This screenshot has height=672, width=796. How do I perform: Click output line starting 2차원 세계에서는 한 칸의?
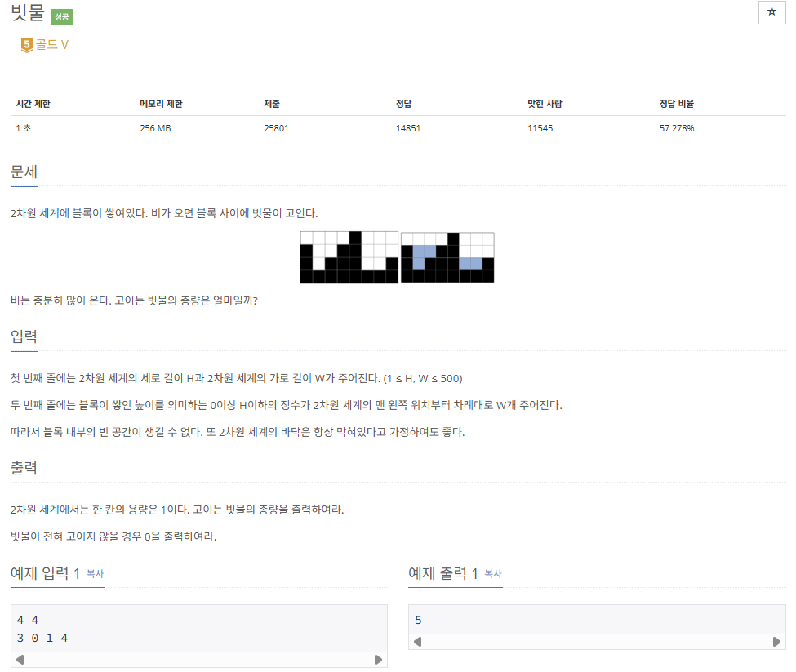(x=177, y=510)
